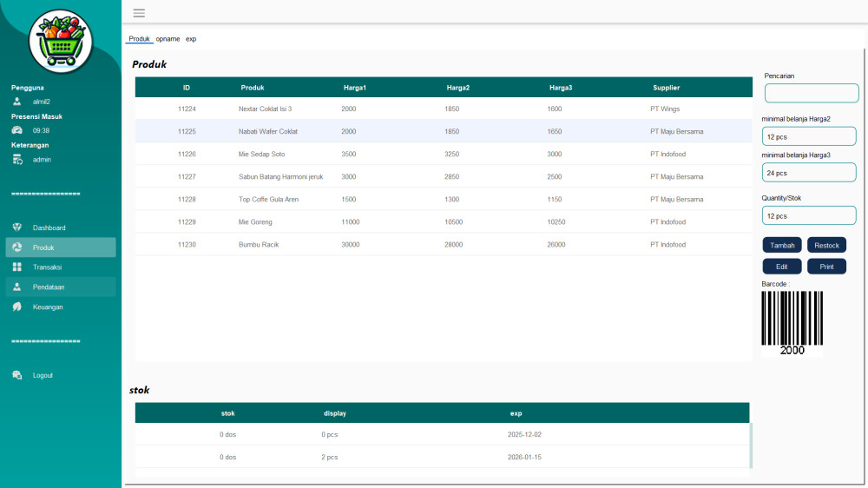Click the user avatar icon beside almil2
Image resolution: width=868 pixels, height=488 pixels.
tap(16, 102)
